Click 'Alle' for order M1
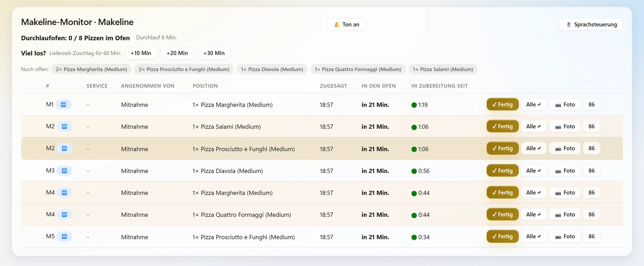The height and width of the screenshot is (266, 644). [533, 105]
